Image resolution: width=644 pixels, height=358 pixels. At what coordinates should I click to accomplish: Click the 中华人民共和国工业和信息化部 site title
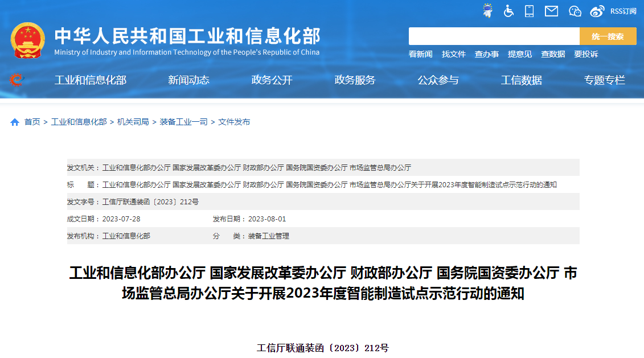187,36
